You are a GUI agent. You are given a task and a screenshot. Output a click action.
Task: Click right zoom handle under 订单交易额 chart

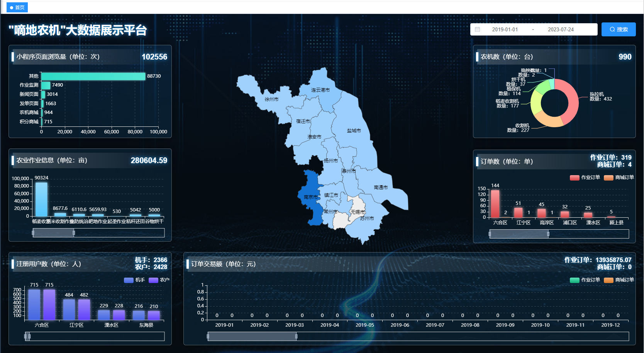(x=296, y=336)
